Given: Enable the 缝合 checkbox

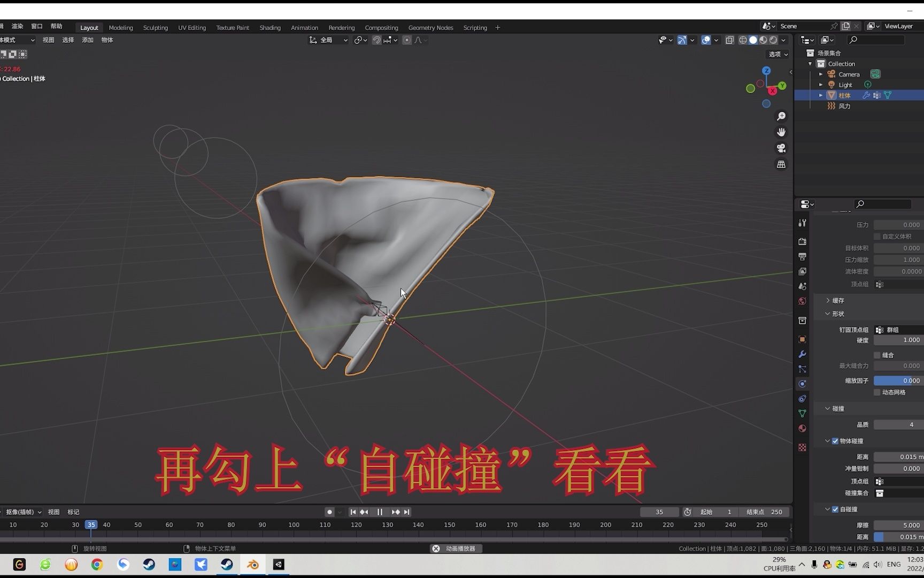Looking at the screenshot, I should pos(877,355).
